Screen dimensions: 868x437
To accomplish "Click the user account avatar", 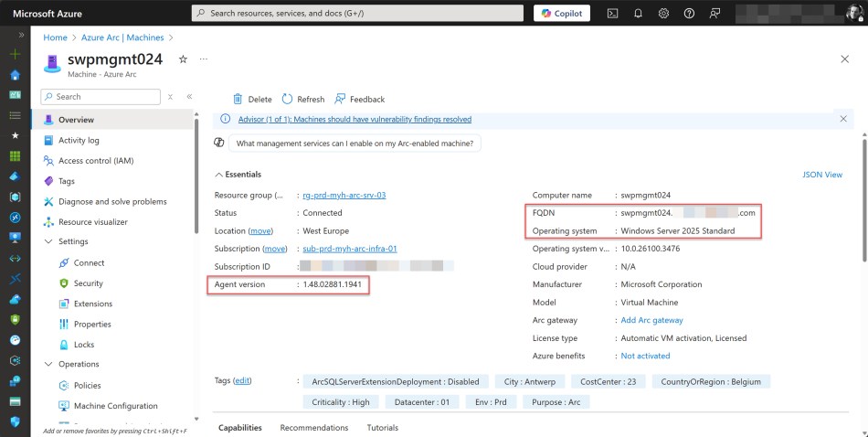I will click(x=854, y=14).
